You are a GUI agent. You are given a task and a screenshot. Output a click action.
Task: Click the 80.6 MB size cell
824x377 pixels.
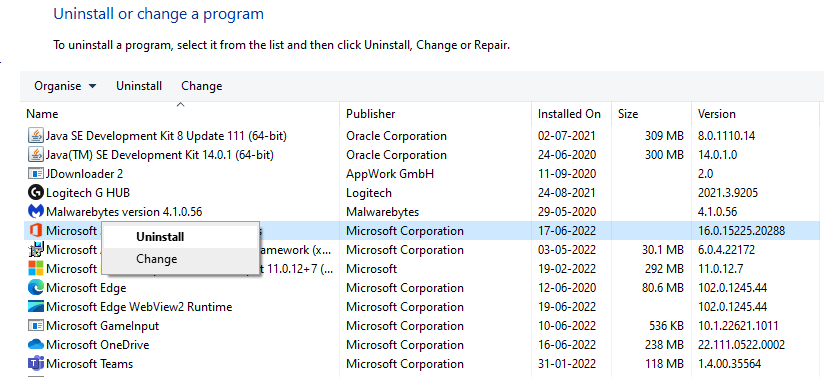pos(662,288)
